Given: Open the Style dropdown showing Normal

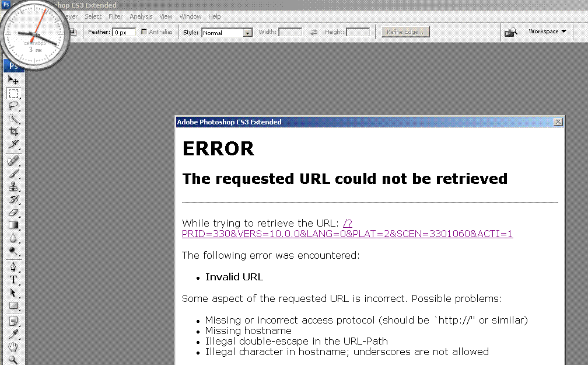Looking at the screenshot, I should 227,33.
